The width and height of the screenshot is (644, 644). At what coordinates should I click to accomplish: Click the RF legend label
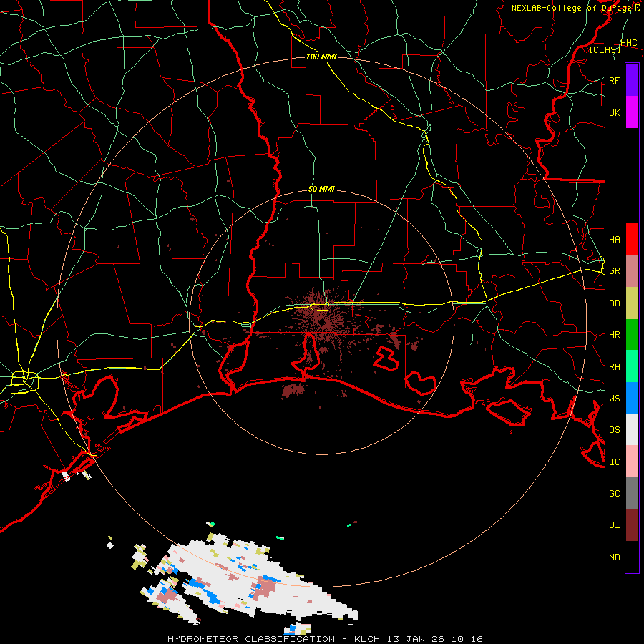click(x=614, y=80)
